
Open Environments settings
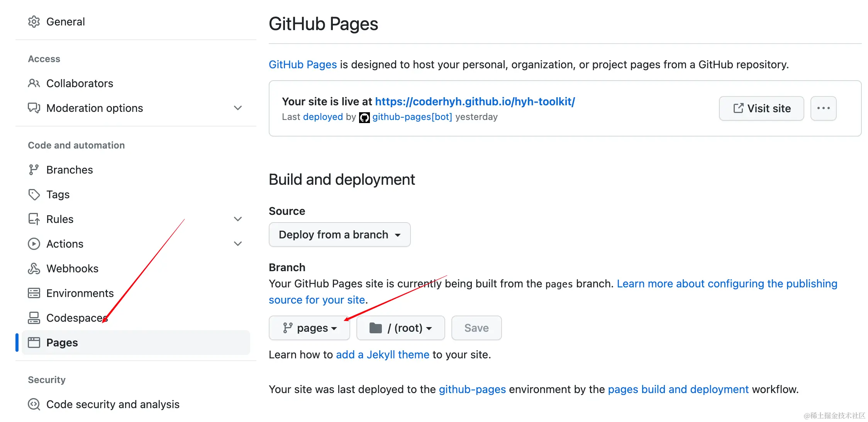point(136,293)
